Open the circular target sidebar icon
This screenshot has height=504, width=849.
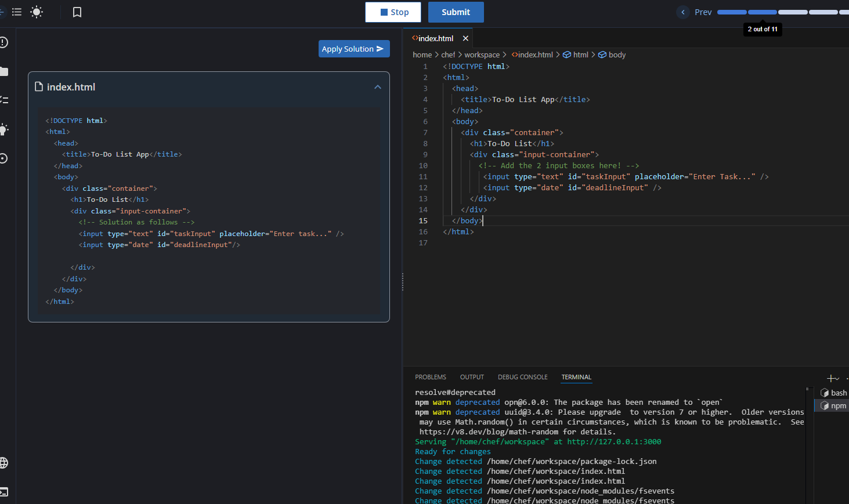(4, 158)
